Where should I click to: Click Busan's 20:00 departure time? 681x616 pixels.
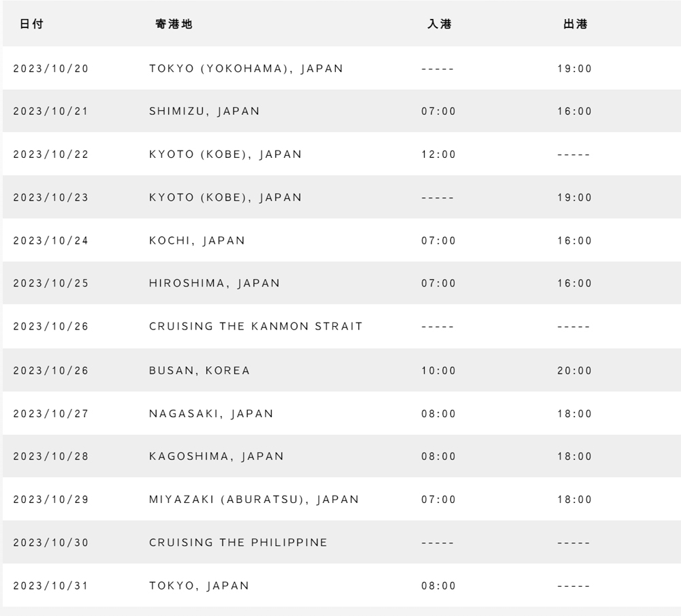coord(575,371)
